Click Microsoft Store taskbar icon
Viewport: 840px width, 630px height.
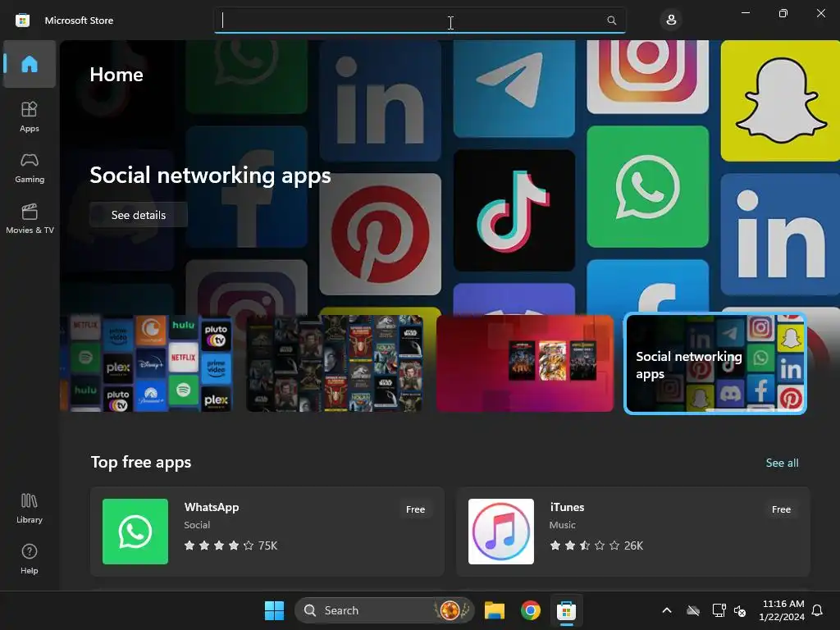[x=566, y=610]
